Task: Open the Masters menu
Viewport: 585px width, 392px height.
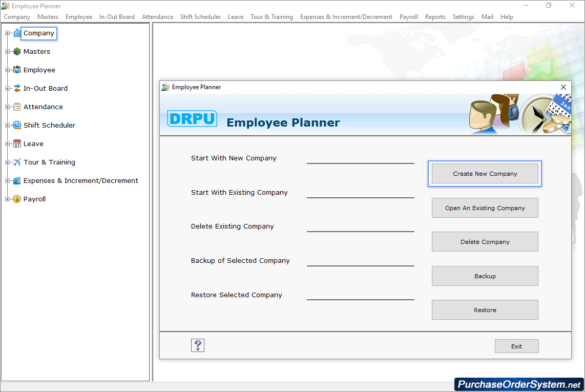Action: [x=48, y=17]
